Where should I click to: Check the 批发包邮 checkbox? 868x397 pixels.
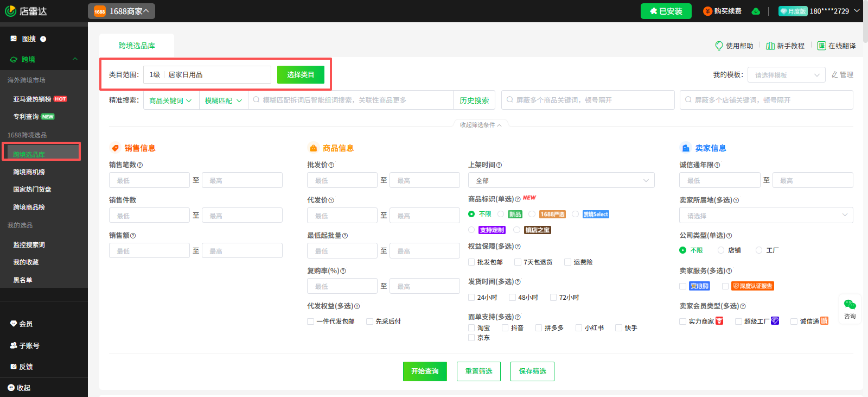tap(471, 262)
